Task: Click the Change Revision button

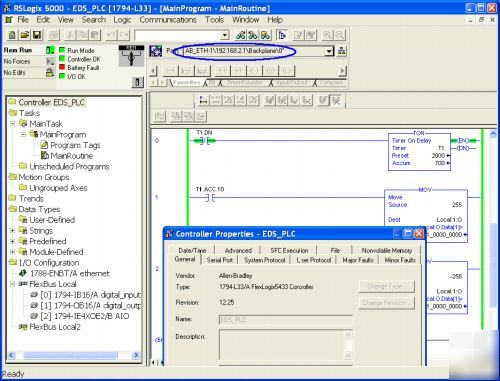Action: [387, 303]
